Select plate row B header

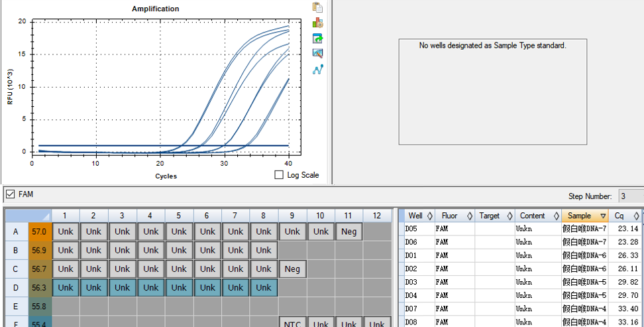(16, 250)
